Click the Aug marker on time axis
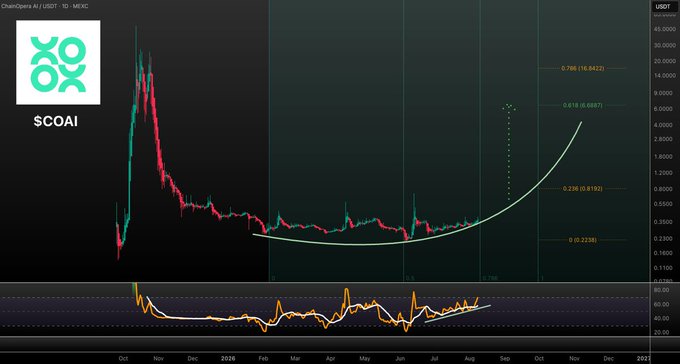This screenshot has width=680, height=364. pos(470,359)
